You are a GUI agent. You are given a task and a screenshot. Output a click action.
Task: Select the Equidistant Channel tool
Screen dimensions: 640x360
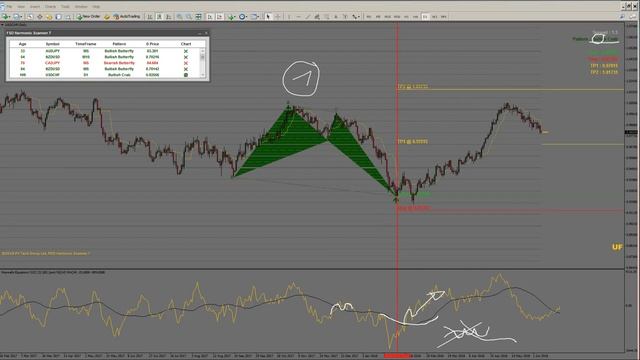click(317, 17)
